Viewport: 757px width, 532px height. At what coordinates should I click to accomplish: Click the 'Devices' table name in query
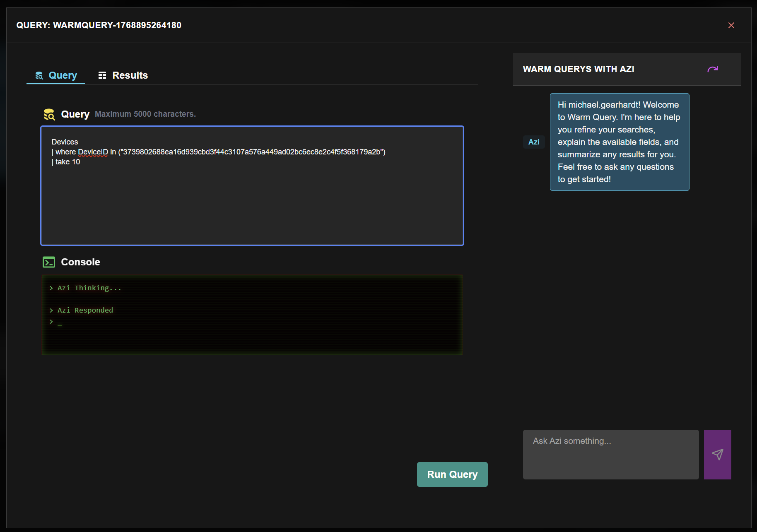65,142
